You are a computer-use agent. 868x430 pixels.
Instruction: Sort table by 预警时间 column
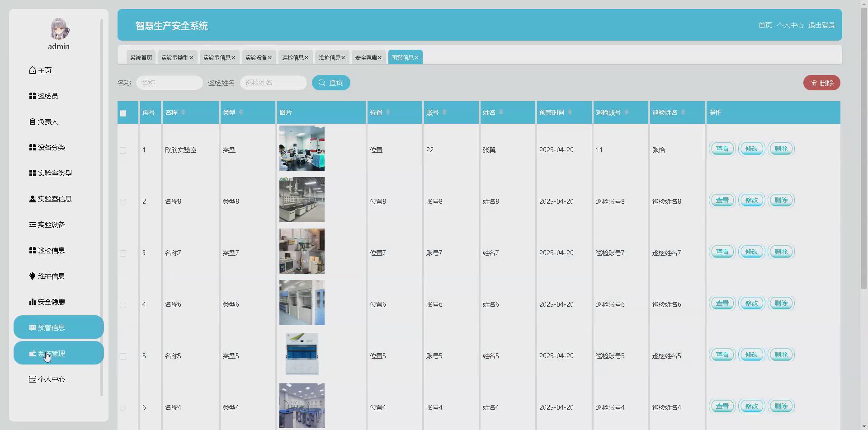pos(570,112)
